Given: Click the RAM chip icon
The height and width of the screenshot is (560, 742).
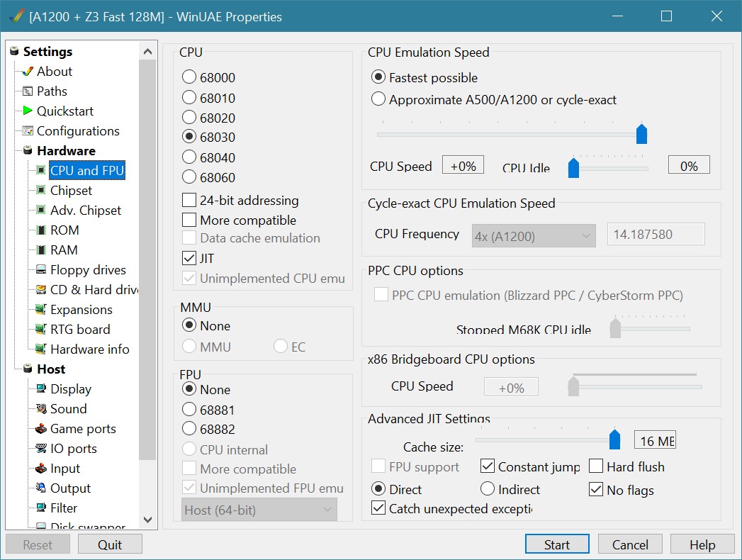Looking at the screenshot, I should pos(41,250).
